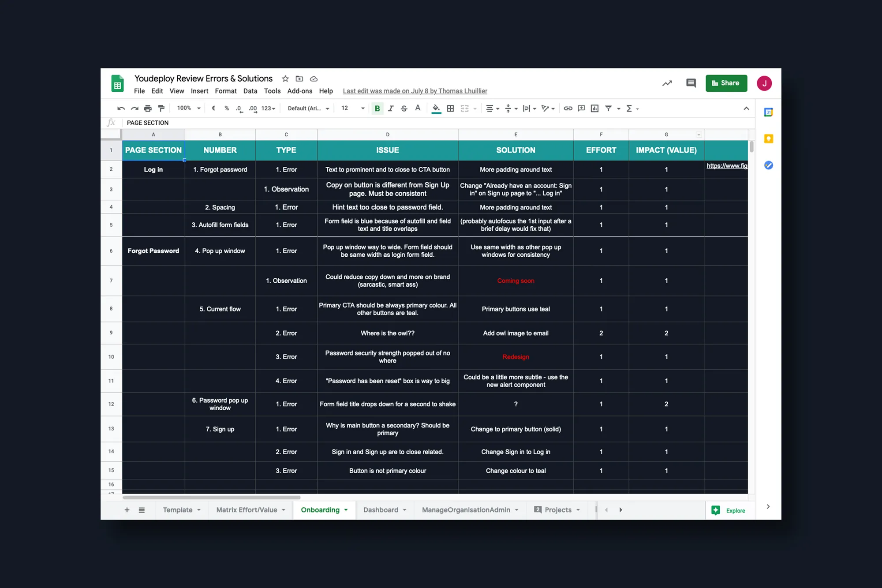Open the Google Tasks side panel
Screen dimensions: 882x588
pos(768,165)
